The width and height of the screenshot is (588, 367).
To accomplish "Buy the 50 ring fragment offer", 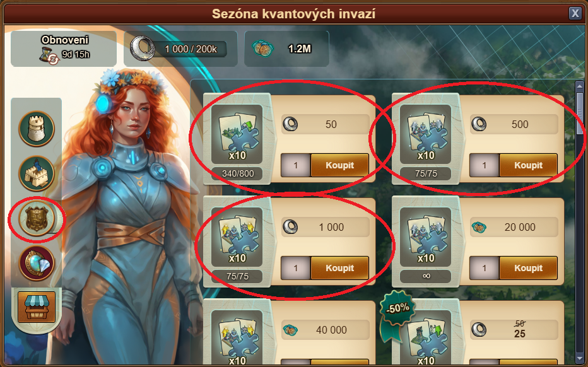I will (x=339, y=165).
